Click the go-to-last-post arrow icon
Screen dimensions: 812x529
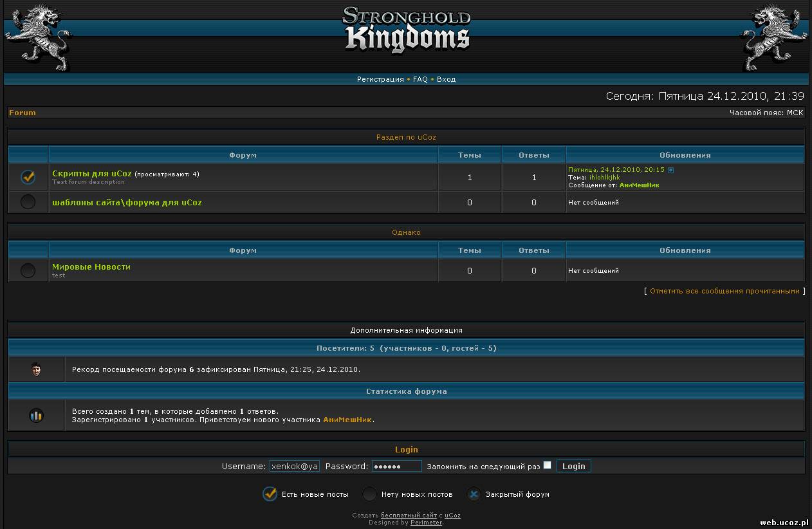[x=670, y=170]
